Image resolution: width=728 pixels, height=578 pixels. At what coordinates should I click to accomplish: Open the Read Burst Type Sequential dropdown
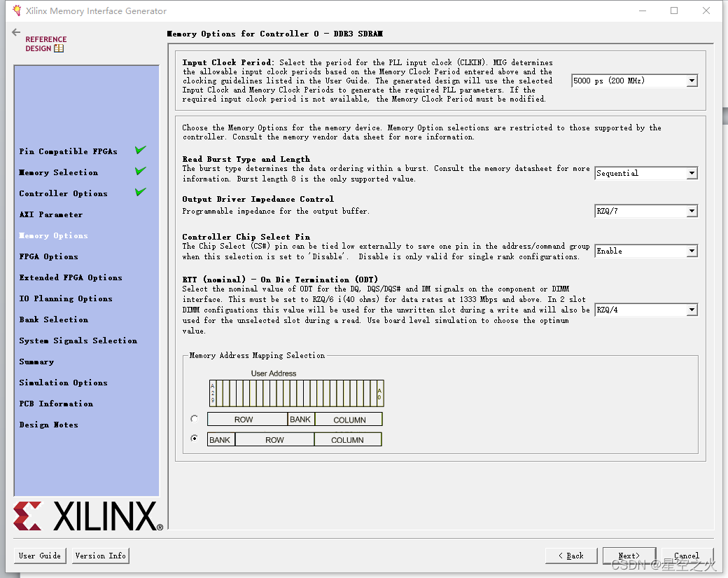(646, 173)
